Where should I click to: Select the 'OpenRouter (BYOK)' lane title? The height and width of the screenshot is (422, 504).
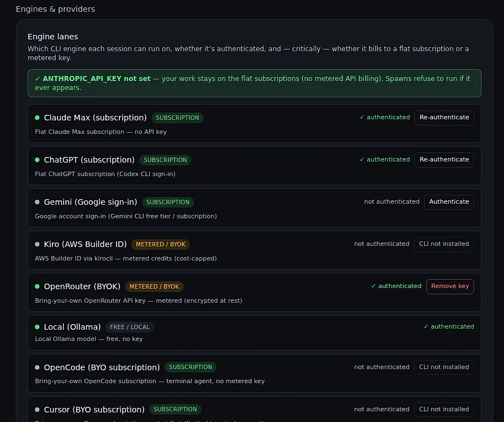click(82, 286)
